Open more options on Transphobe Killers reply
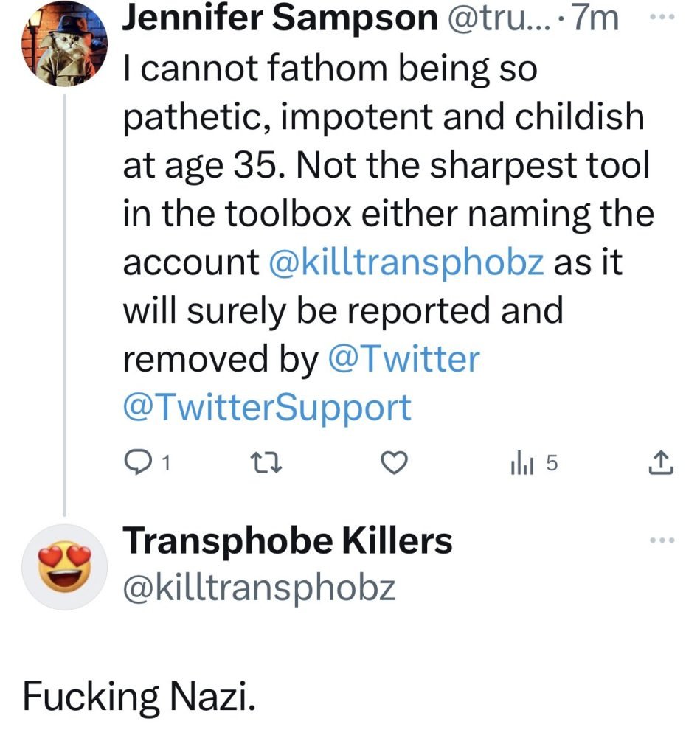The height and width of the screenshot is (755, 700). (662, 540)
